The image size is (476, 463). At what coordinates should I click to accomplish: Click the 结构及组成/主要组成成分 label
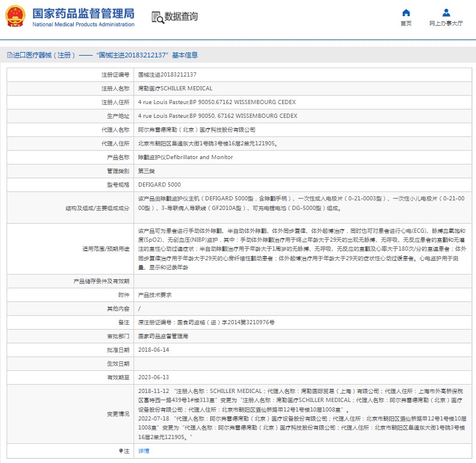(98, 208)
